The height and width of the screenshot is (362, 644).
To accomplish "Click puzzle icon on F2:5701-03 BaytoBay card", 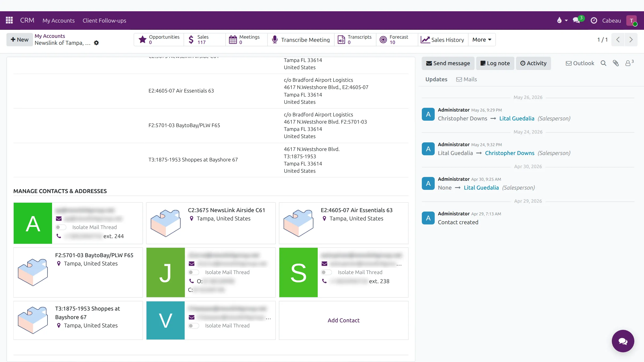I will 33,272.
